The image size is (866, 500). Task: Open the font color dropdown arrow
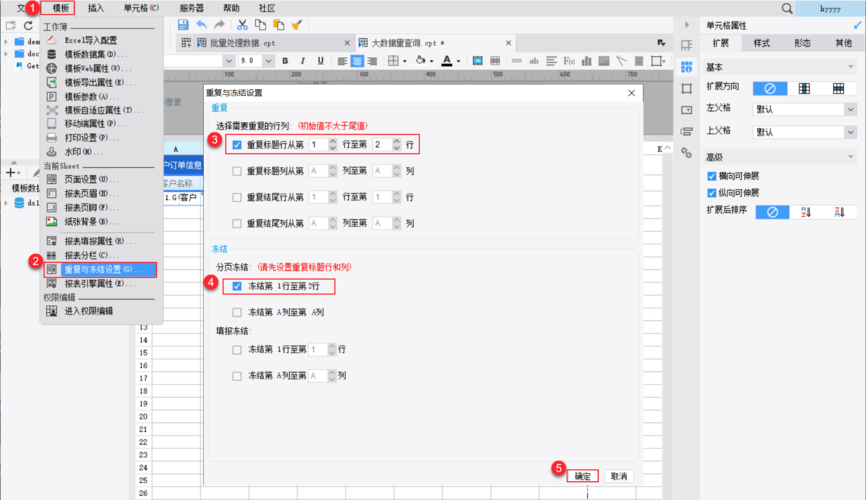[x=458, y=61]
